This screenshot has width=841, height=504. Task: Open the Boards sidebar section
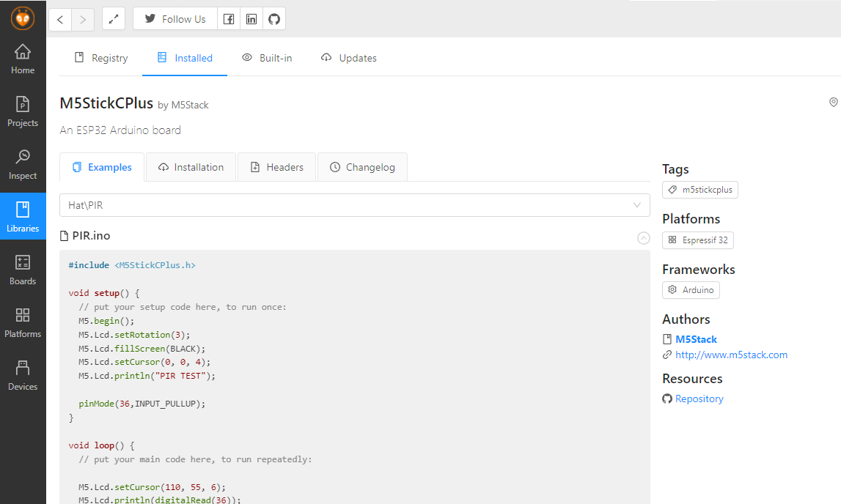tap(23, 270)
